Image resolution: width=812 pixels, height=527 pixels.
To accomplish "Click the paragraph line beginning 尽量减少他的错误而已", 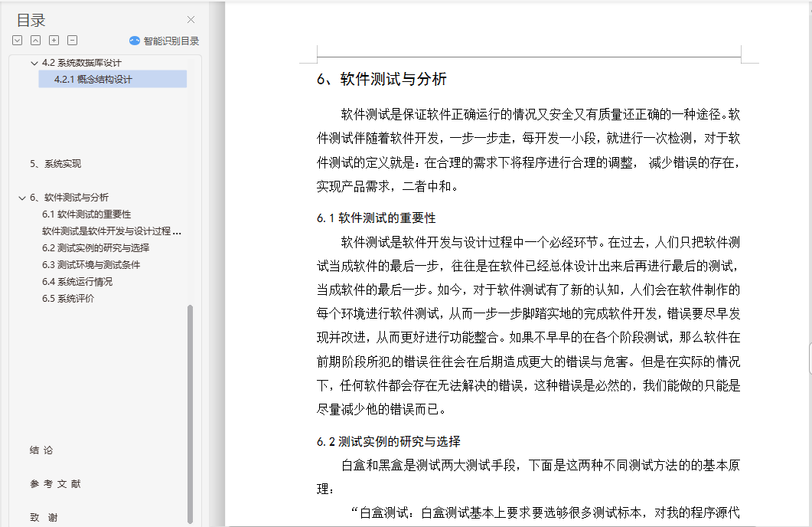I will 381,409.
